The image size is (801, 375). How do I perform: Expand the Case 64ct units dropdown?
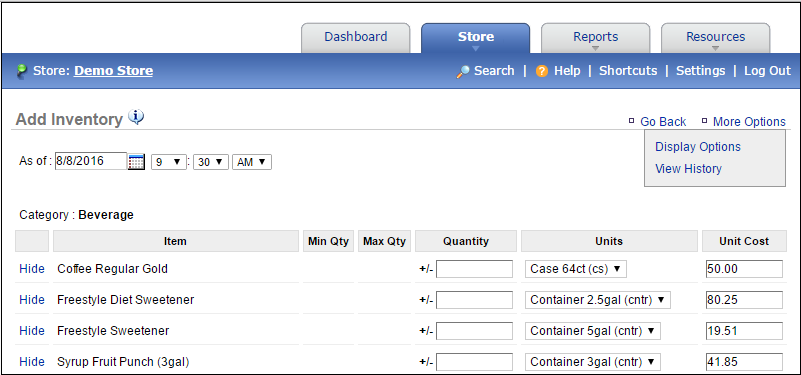point(576,269)
